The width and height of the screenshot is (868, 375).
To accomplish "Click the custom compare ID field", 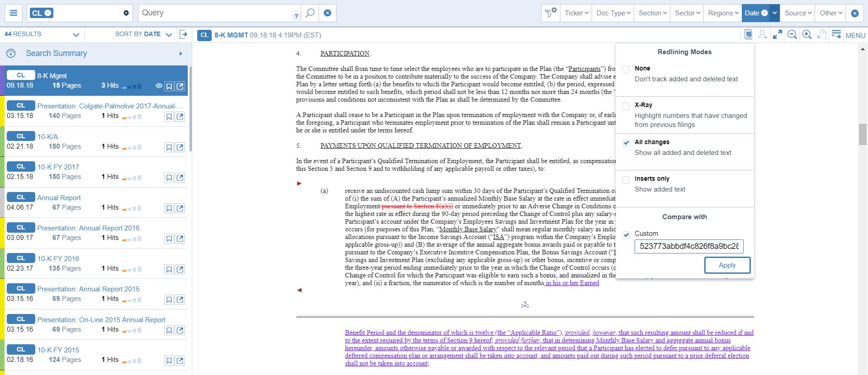I will [689, 246].
